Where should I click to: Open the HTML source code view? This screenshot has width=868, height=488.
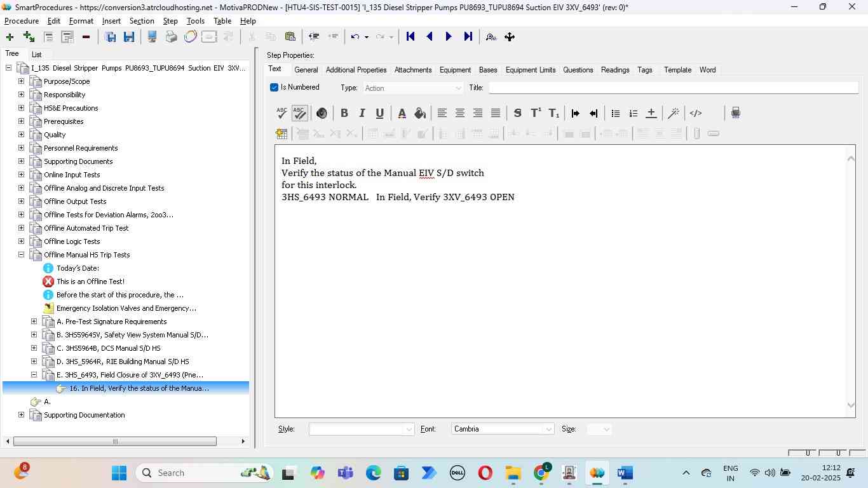tap(696, 113)
